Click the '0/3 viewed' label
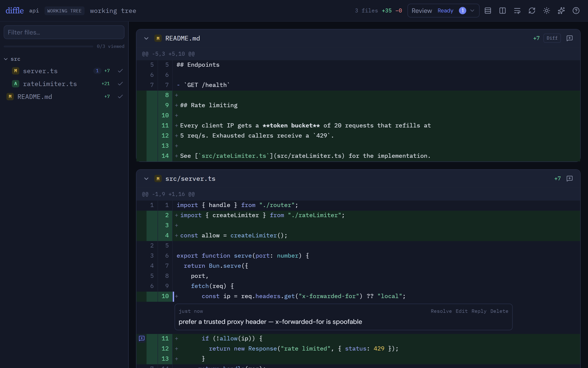This screenshot has height=368, width=588. pos(110,46)
